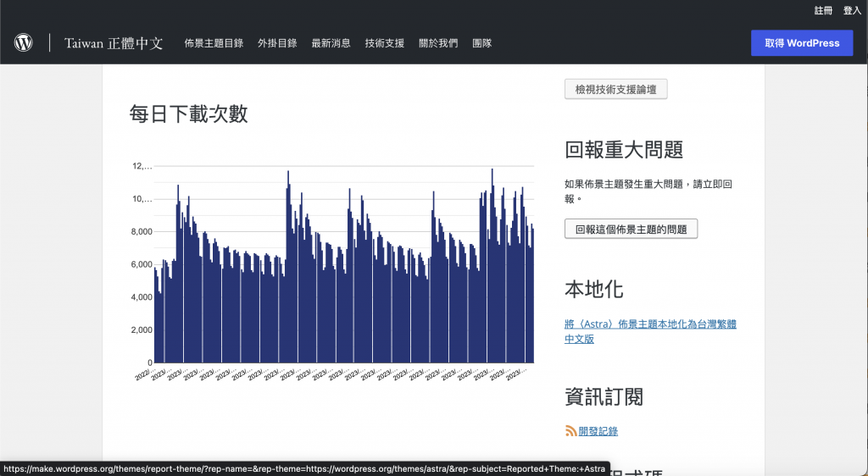Open 團隊 menu item
868x476 pixels.
(x=482, y=43)
